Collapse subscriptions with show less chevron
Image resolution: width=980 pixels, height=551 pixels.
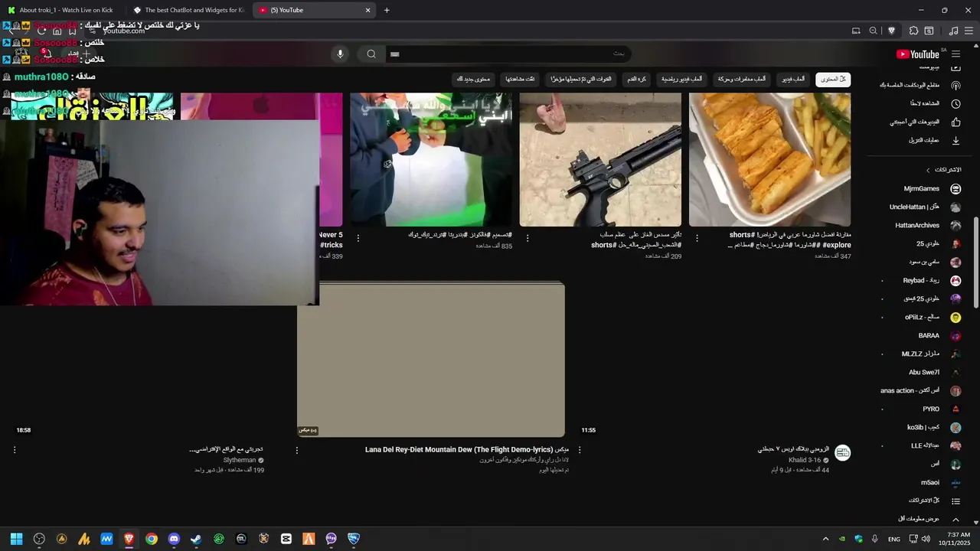tap(955, 519)
